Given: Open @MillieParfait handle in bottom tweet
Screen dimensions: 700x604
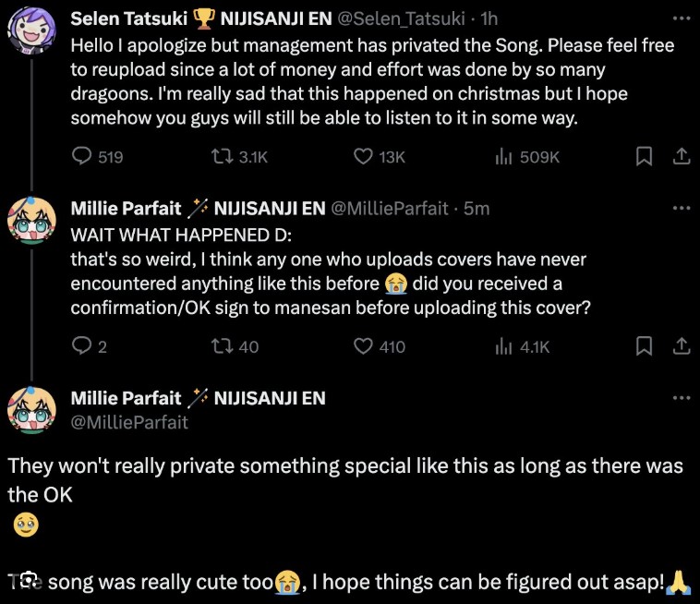Looking at the screenshot, I should coord(129,422).
